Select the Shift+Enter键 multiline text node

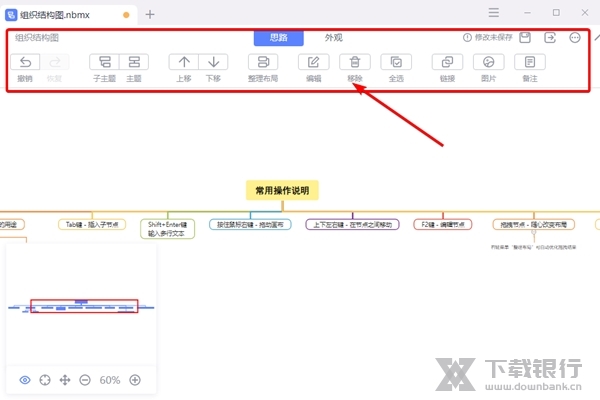point(168,229)
